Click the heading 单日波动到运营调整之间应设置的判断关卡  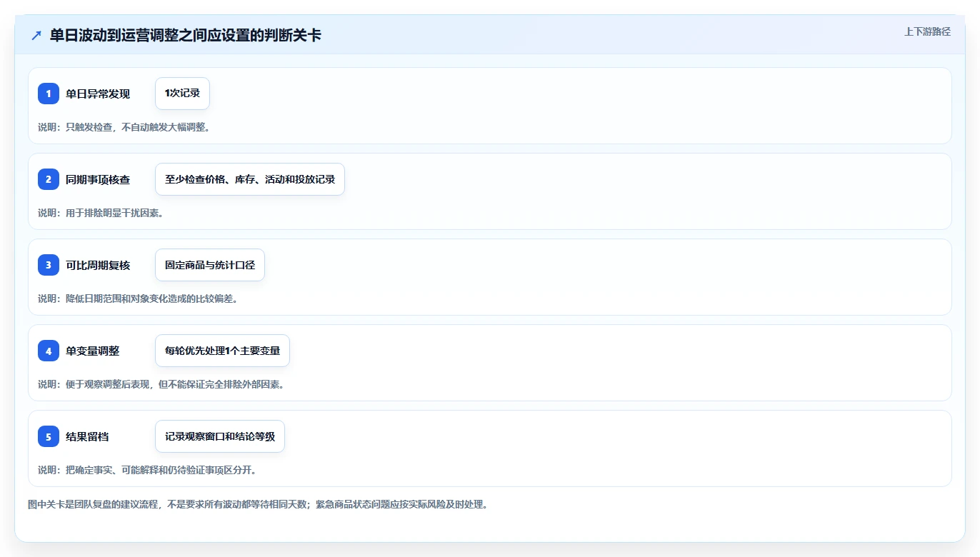coord(186,36)
